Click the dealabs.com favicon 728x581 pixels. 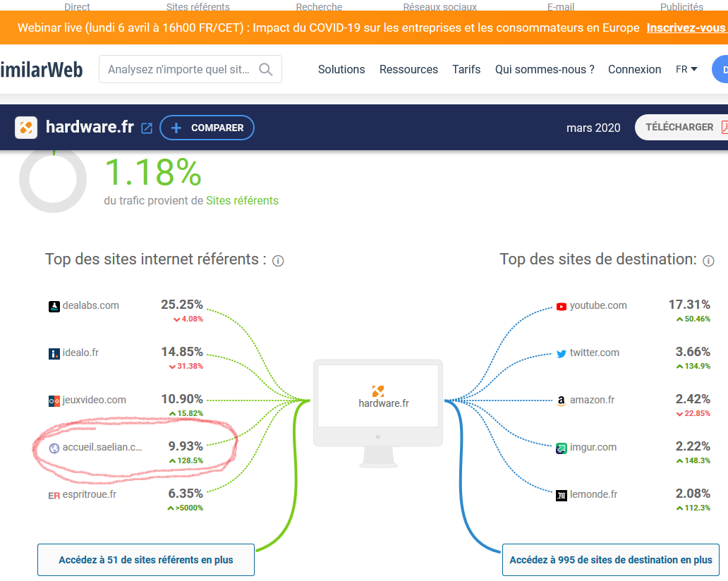point(54,306)
